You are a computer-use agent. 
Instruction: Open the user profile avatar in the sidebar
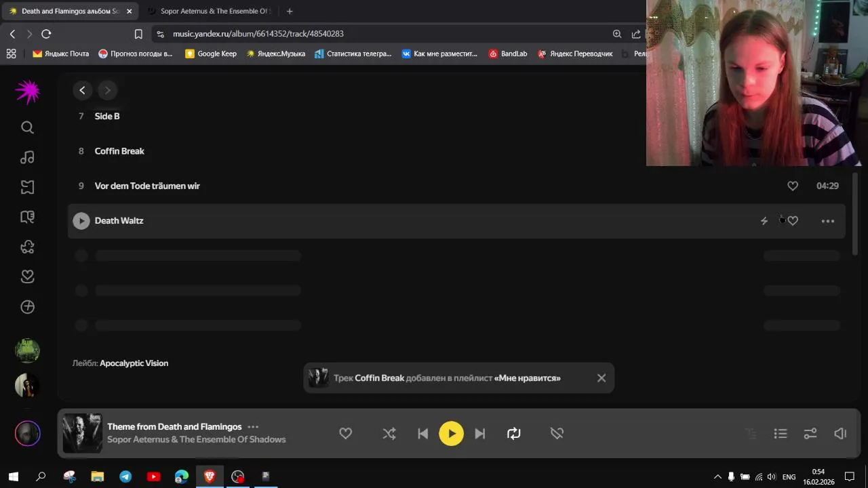coord(28,434)
